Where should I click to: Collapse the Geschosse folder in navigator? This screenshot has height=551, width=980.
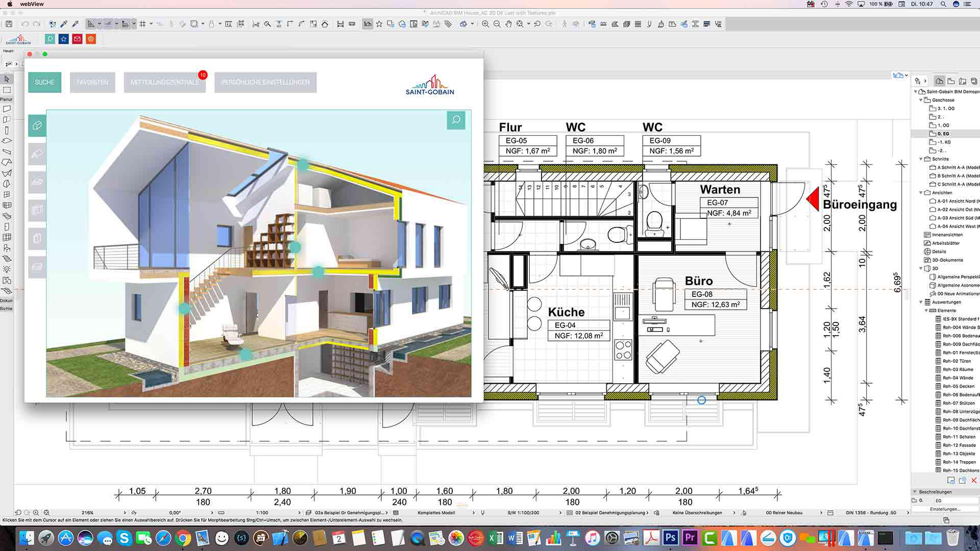[x=921, y=100]
